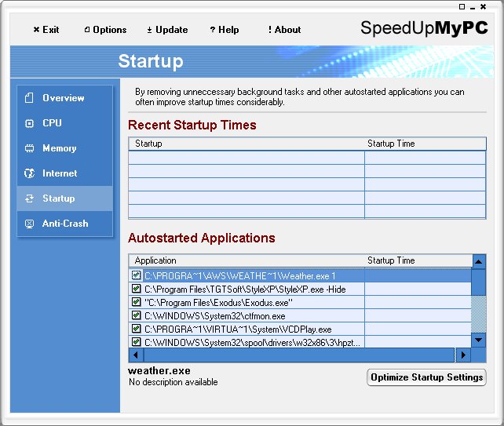
Task: Select the ctfmon.exe row text
Action: 215,316
